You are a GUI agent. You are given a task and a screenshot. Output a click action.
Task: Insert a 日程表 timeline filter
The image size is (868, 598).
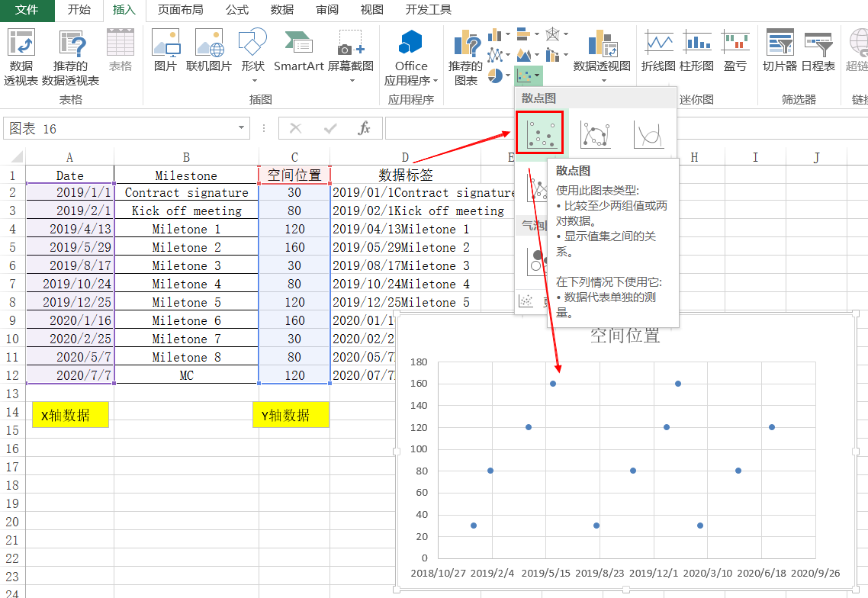[x=818, y=51]
